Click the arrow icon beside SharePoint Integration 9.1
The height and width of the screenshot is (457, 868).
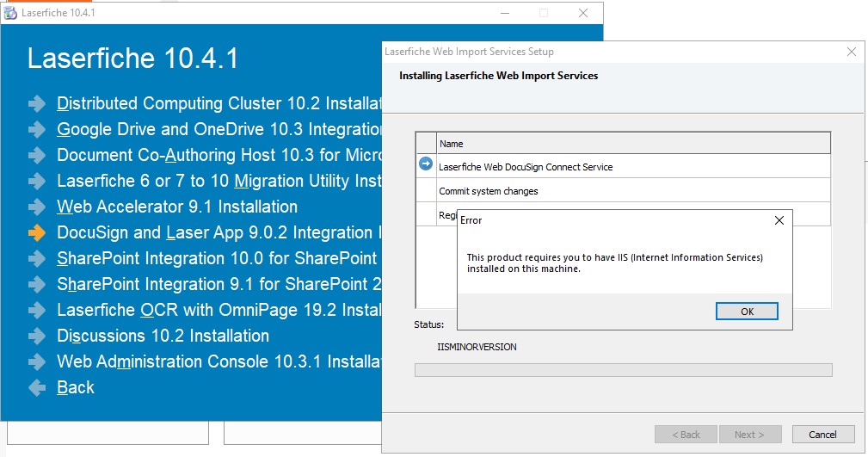click(x=37, y=284)
